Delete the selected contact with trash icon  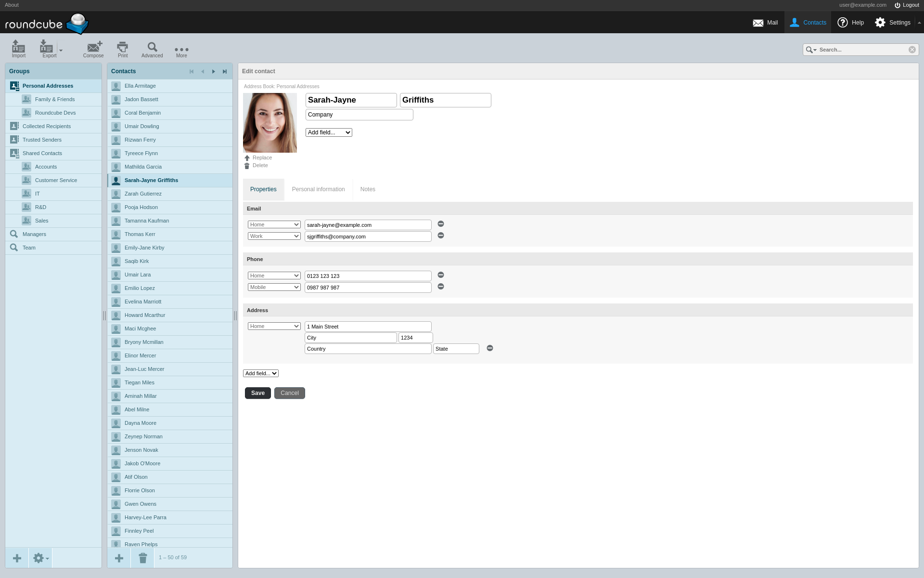pyautogui.click(x=143, y=558)
